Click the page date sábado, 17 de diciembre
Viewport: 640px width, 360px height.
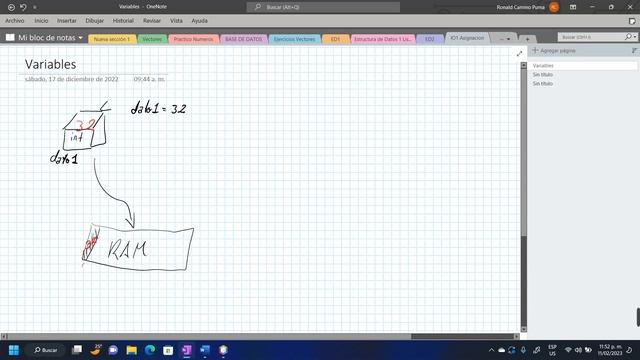71,79
